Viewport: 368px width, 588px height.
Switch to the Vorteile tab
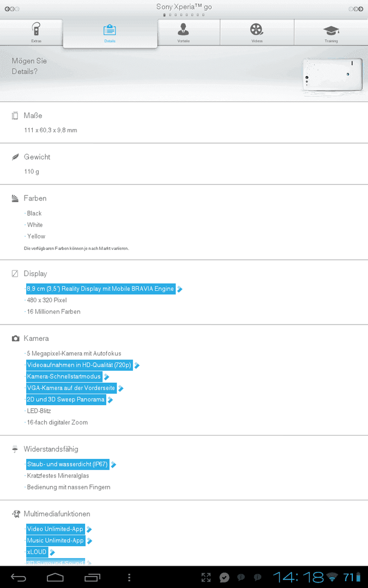point(183,33)
